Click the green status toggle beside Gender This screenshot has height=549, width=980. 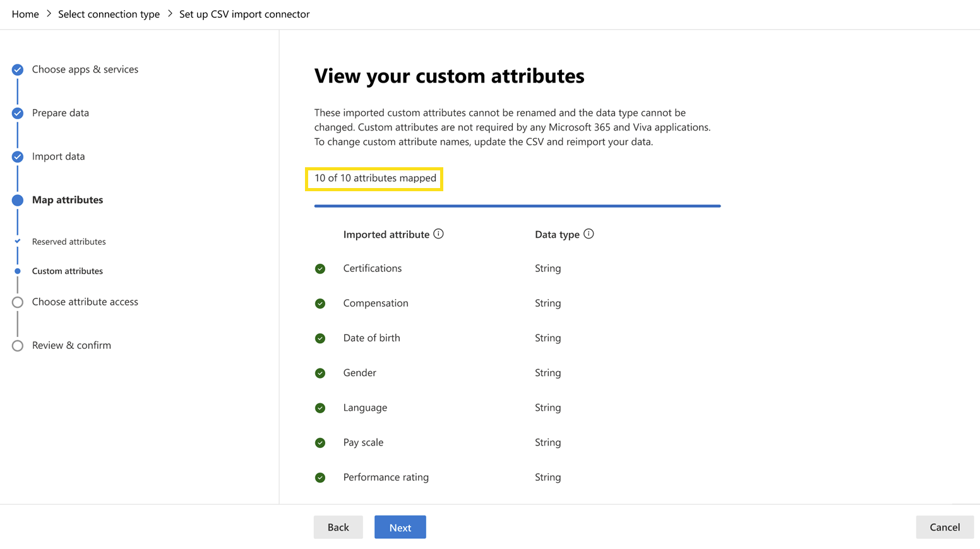click(x=320, y=372)
